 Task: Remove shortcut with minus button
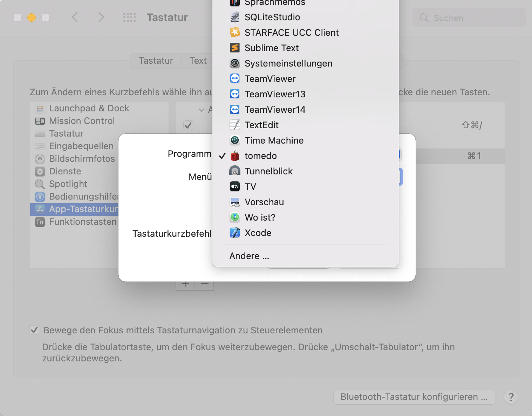[205, 284]
